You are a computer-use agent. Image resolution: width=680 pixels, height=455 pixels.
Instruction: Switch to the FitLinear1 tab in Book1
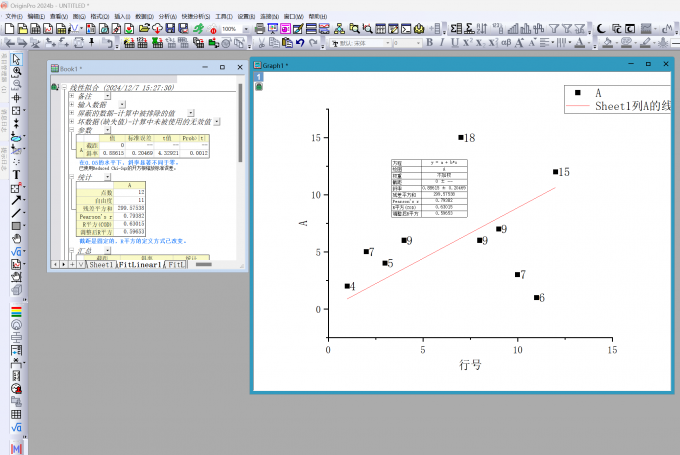[x=140, y=265]
